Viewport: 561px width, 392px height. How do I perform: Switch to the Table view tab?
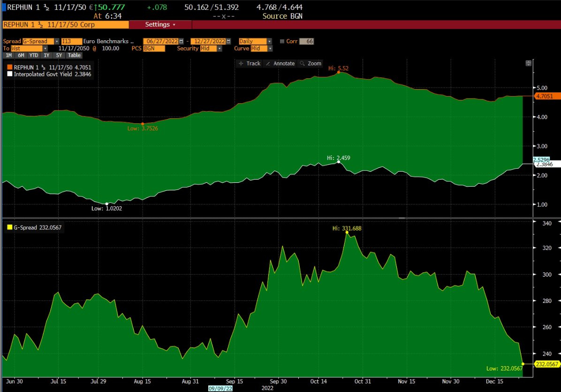(74, 55)
